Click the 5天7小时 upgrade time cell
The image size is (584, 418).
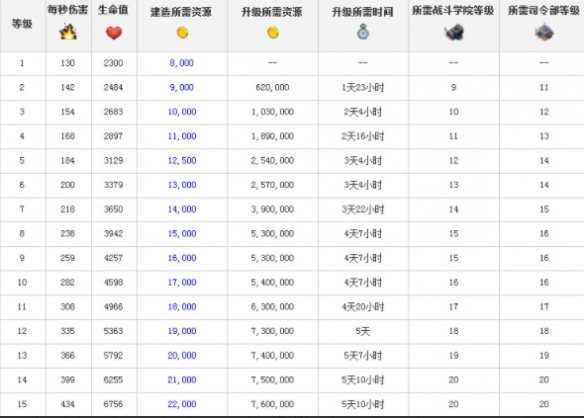coord(363,356)
